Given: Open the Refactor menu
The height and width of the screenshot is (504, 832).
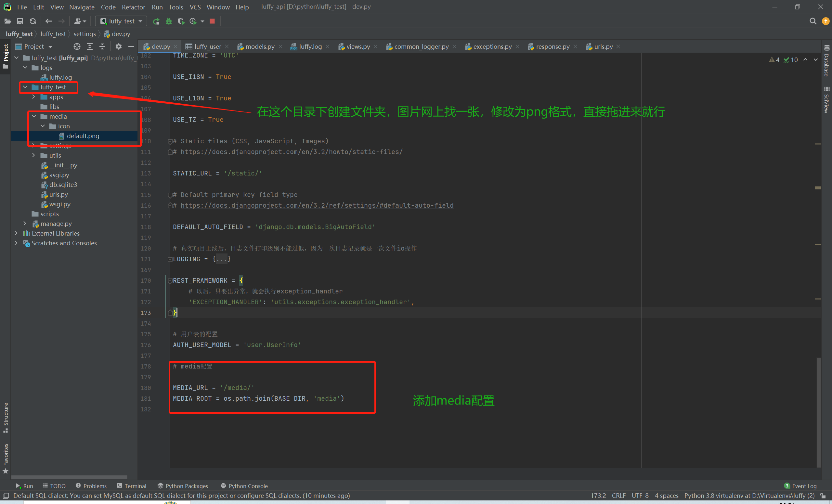Looking at the screenshot, I should (133, 7).
